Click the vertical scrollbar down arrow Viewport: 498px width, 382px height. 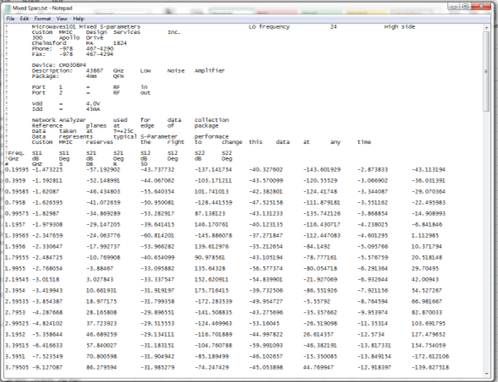486,373
